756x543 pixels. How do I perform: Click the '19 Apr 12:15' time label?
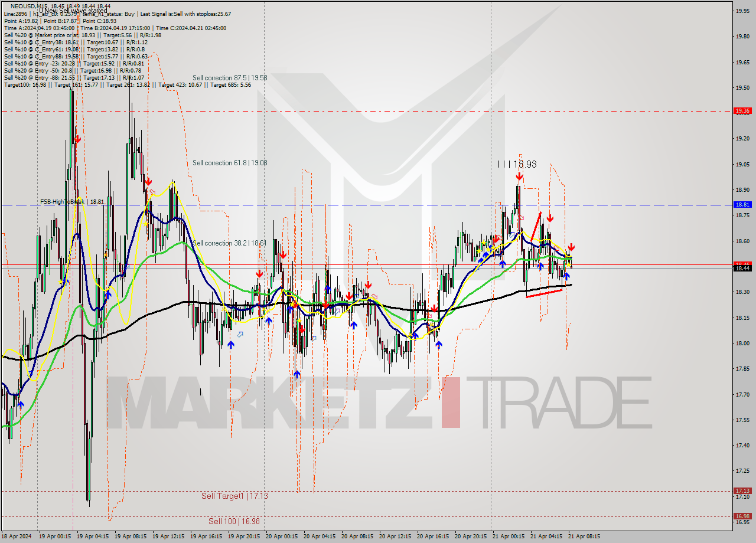[168, 537]
